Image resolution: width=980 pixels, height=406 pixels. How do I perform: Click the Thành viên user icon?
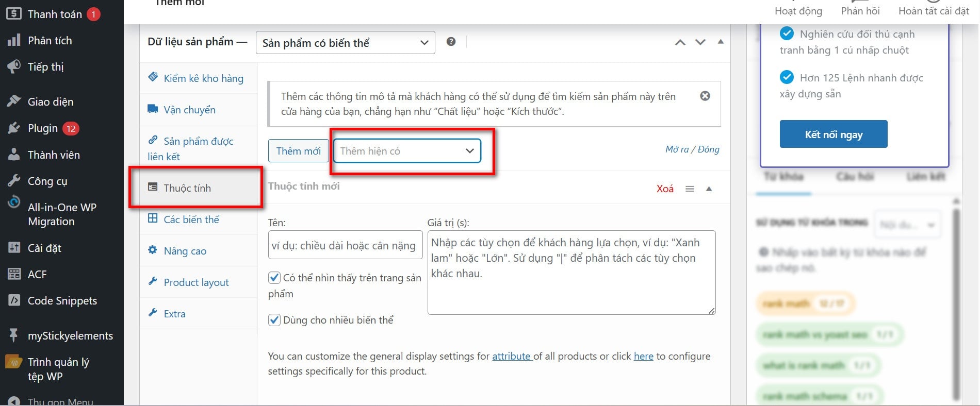(x=14, y=154)
